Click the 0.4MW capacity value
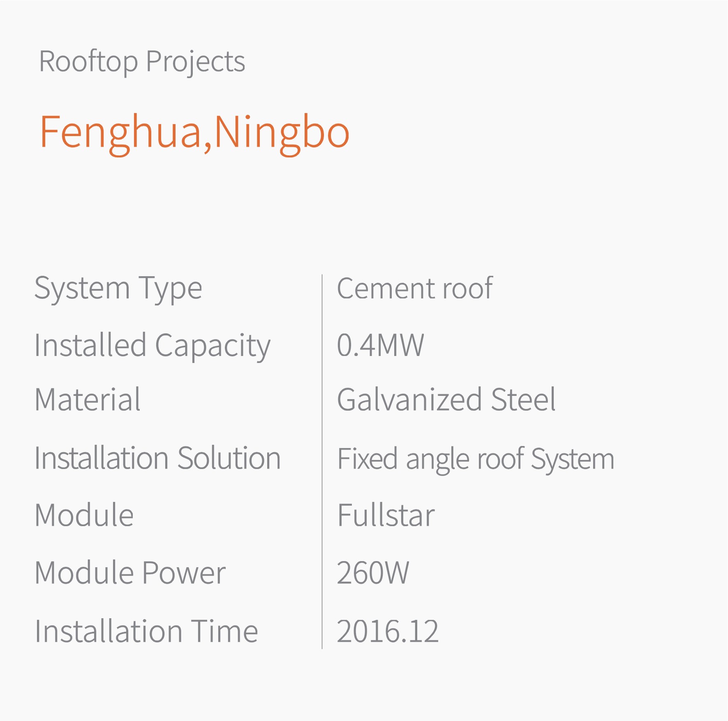This screenshot has height=721, width=728. pos(380,345)
